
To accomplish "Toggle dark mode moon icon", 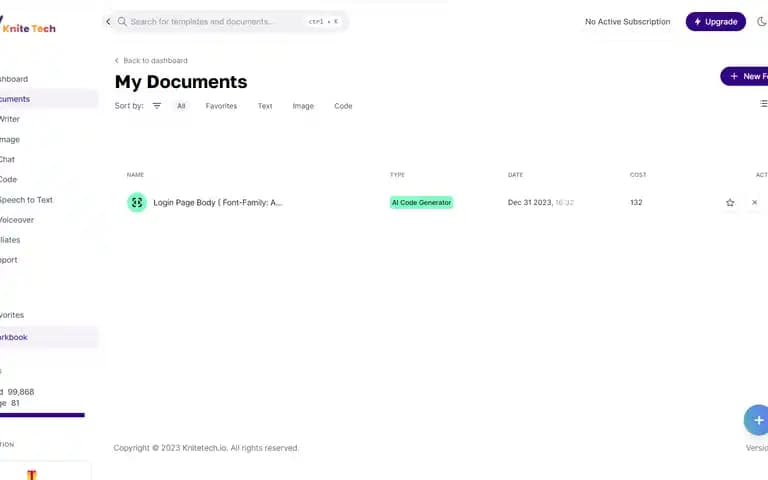I will tap(762, 22).
